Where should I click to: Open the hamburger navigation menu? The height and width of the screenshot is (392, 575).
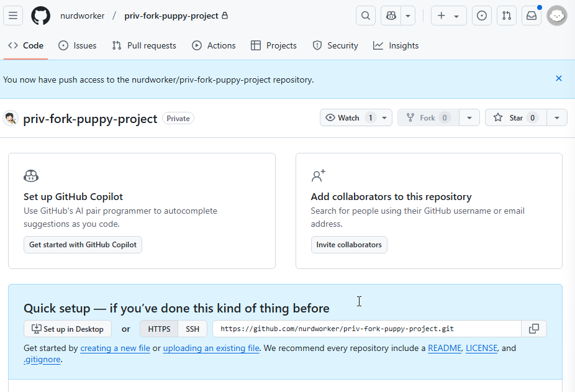pos(13,16)
